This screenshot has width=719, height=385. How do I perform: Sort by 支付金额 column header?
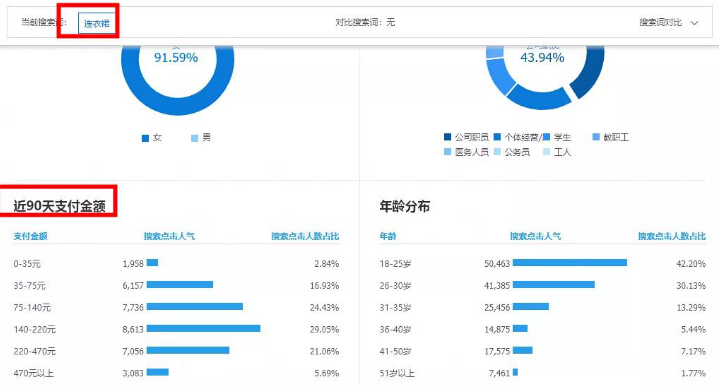click(30, 236)
